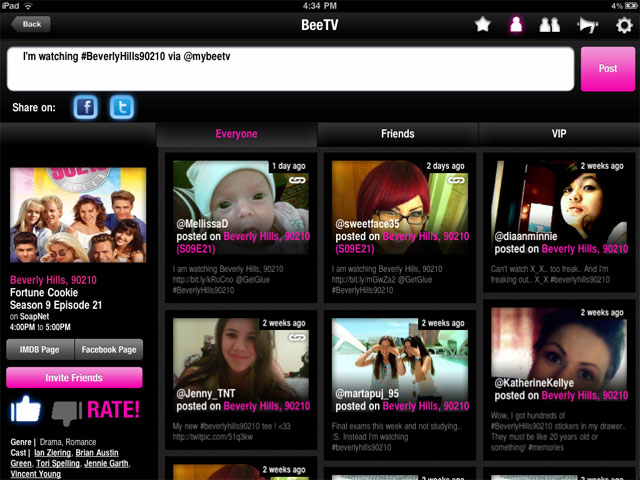Open @MellissaD baby photo
This screenshot has width=640, height=480.
point(241,207)
